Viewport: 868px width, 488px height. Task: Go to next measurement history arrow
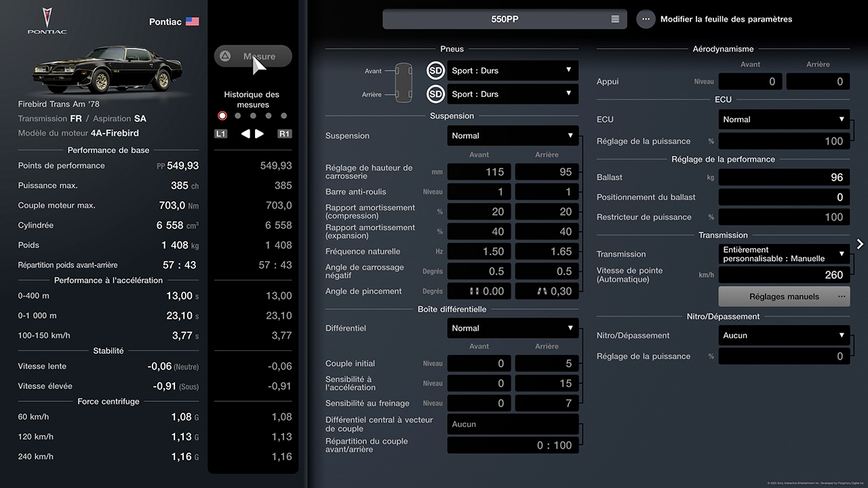[x=260, y=134]
